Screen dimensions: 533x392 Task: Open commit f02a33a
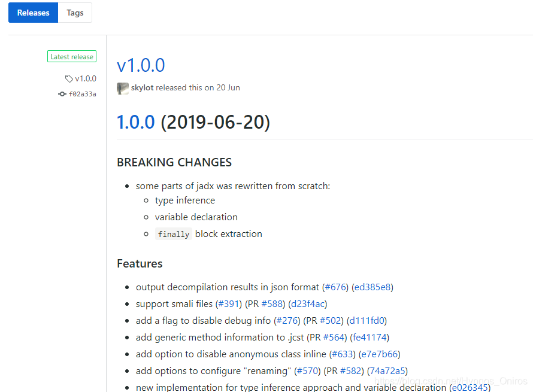[83, 94]
